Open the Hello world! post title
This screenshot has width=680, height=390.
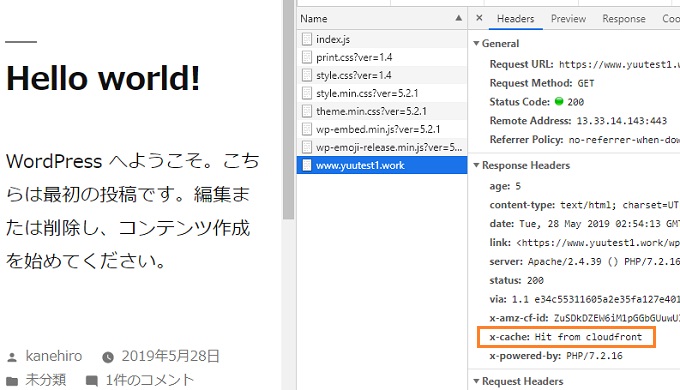coord(103,78)
